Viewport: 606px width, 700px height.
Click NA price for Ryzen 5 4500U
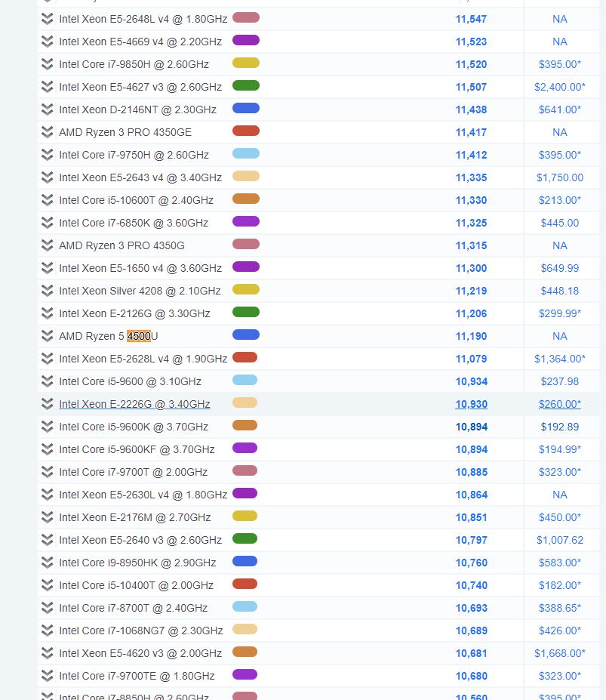(560, 336)
